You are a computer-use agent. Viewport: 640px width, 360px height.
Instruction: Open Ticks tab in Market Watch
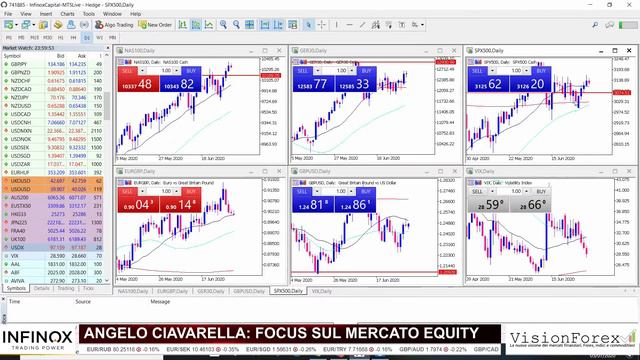[89, 289]
